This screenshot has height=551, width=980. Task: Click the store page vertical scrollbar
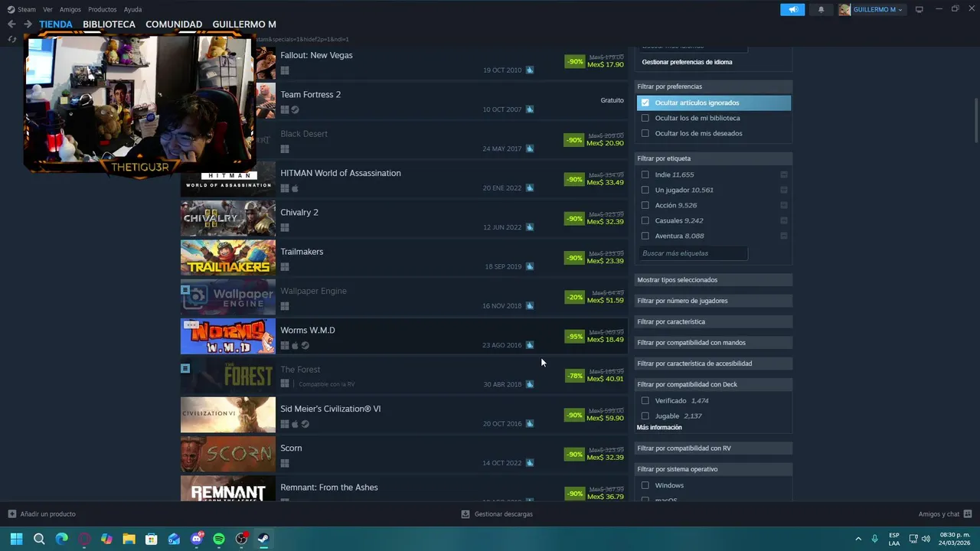(x=975, y=120)
